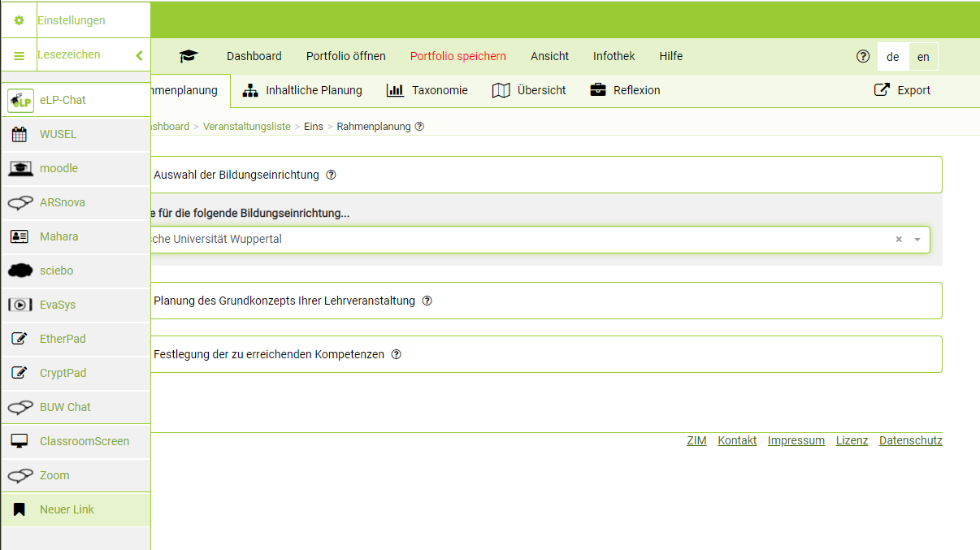Open the Lizenz footer link

(852, 440)
